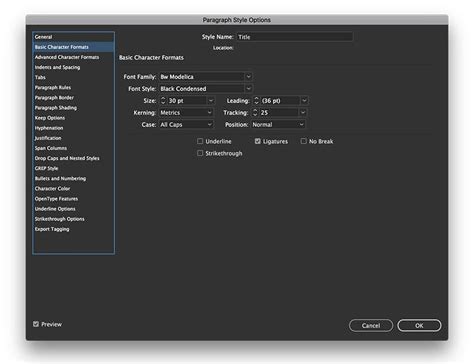Screen dimensions: 474x364
Task: Click the Cancel button
Action: tap(371, 326)
